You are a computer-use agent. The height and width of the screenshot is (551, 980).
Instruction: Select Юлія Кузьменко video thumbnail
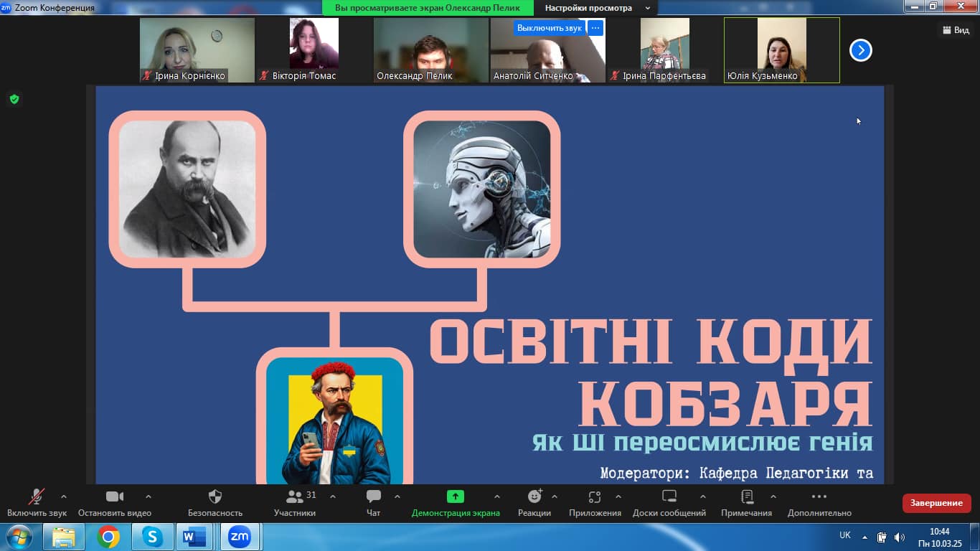782,50
